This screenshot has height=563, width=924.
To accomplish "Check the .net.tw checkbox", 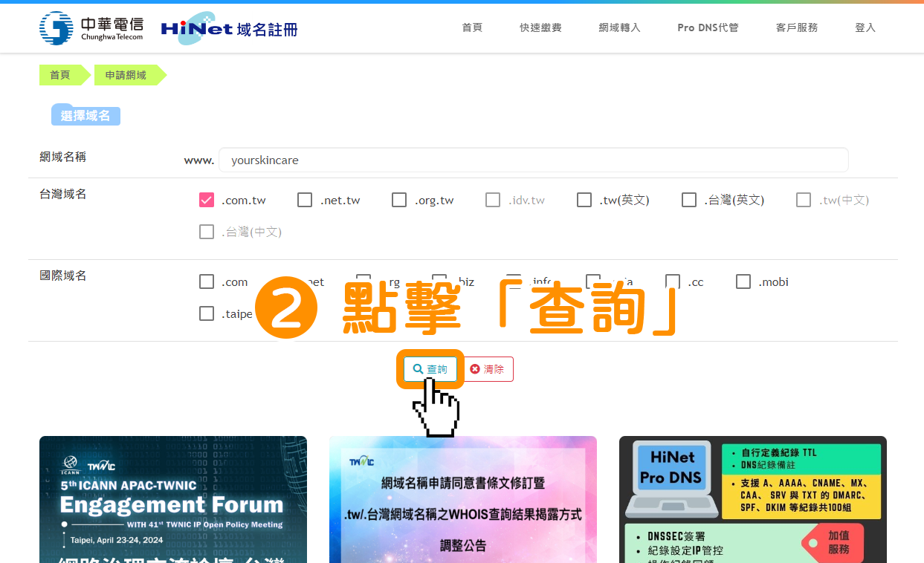I will pyautogui.click(x=305, y=200).
